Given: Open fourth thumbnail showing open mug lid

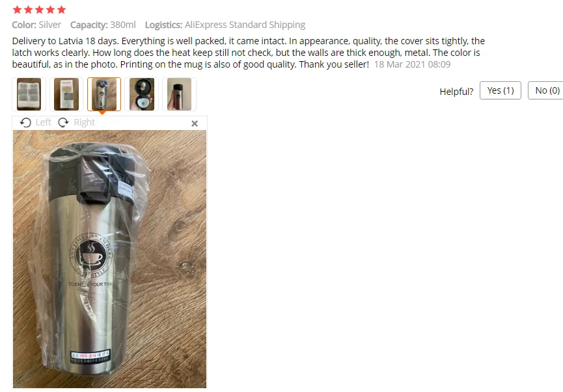Looking at the screenshot, I should [x=141, y=94].
